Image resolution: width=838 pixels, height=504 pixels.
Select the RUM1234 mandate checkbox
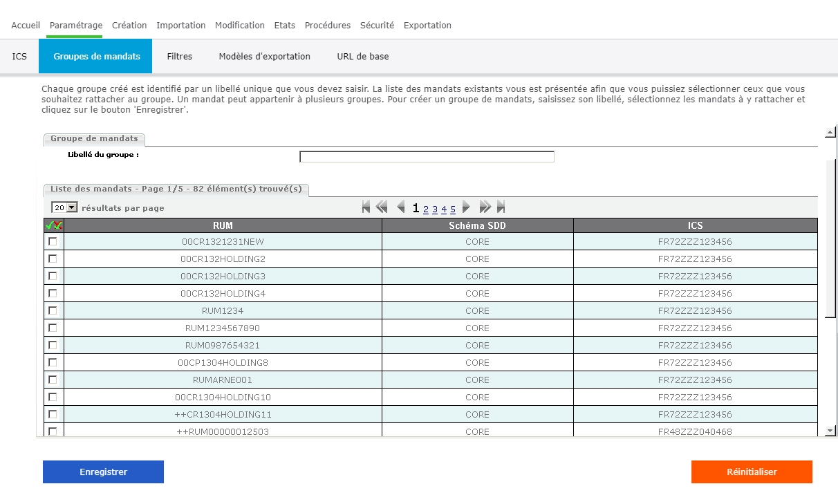[53, 310]
